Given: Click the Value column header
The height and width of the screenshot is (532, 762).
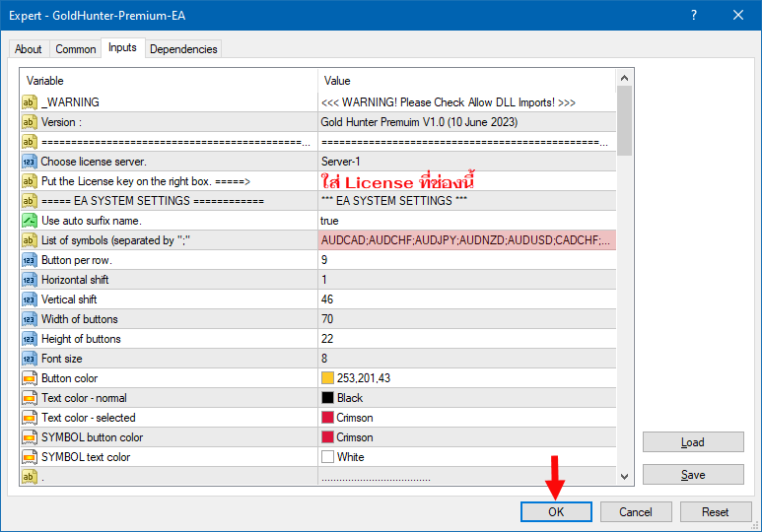Looking at the screenshot, I should point(467,81).
